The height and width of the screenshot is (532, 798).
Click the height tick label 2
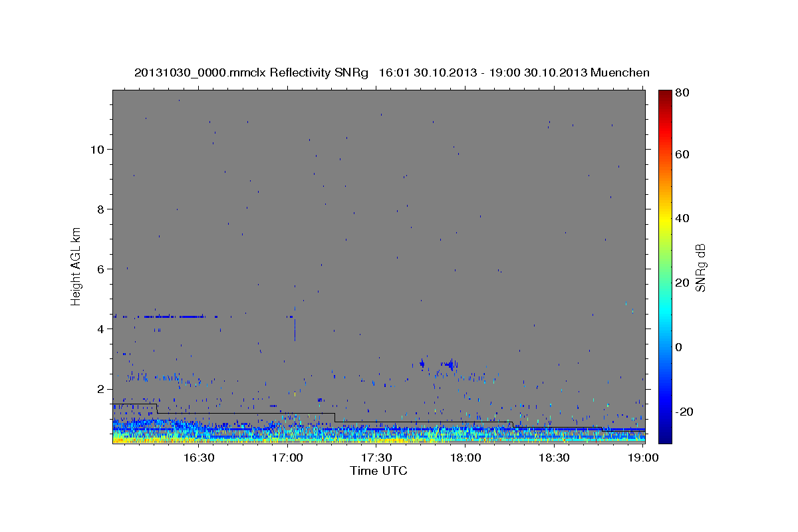pos(100,388)
